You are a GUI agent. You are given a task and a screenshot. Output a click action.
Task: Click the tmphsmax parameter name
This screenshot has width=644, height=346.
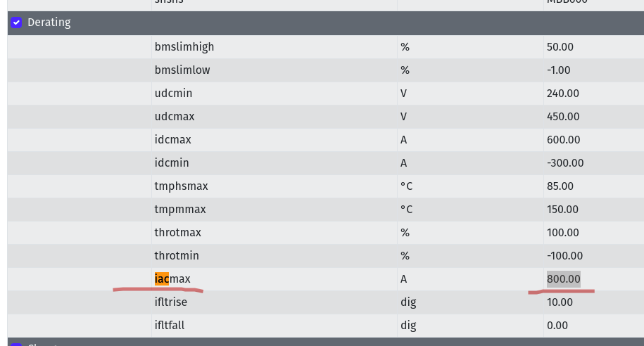click(x=181, y=186)
